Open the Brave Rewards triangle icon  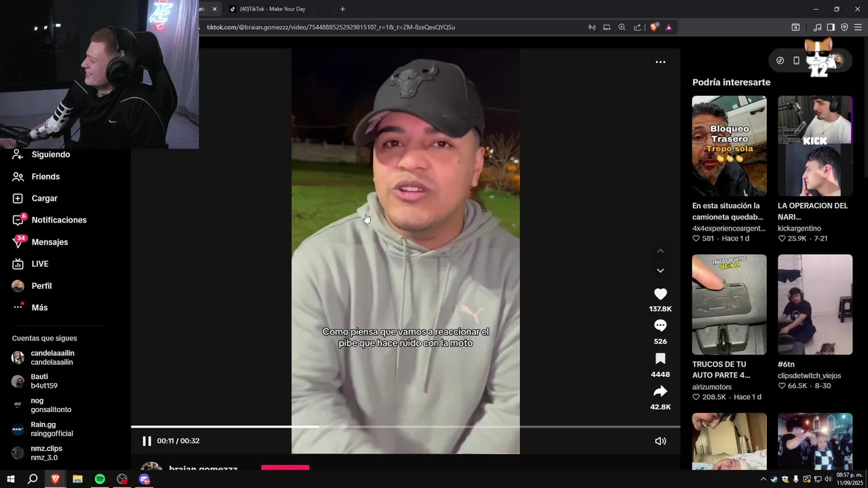669,27
